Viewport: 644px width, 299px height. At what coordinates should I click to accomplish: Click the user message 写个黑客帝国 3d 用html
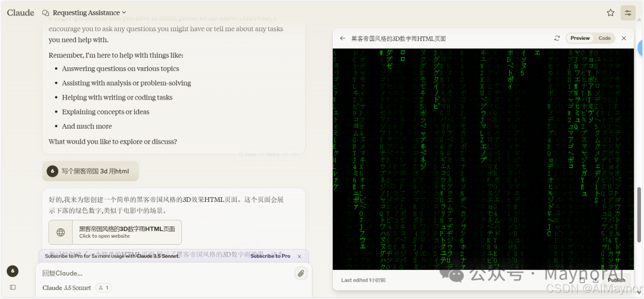pyautogui.click(x=91, y=171)
